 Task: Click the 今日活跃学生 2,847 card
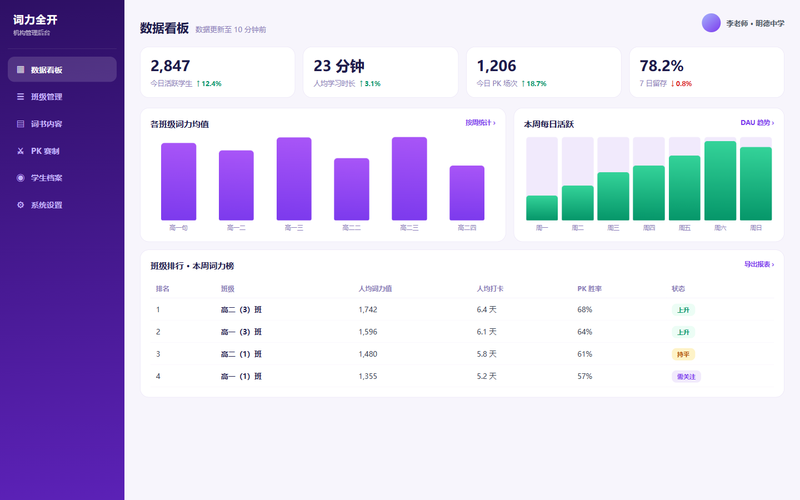tap(217, 72)
